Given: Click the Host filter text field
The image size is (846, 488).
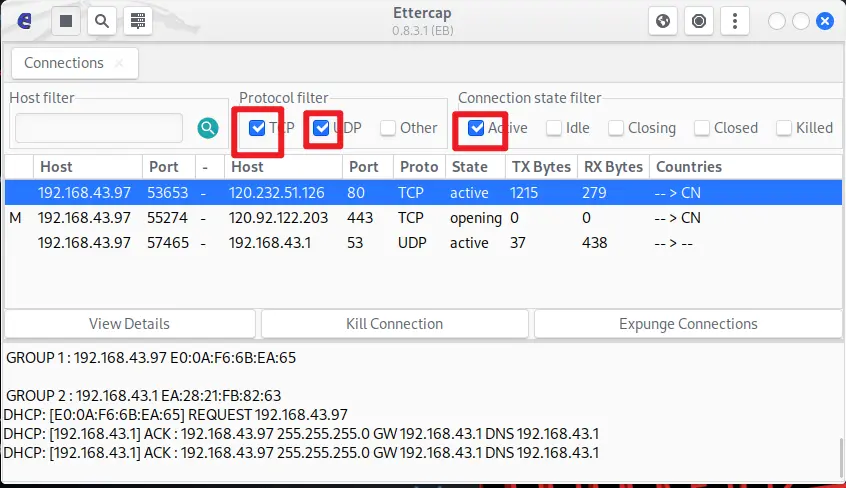Looking at the screenshot, I should [x=99, y=128].
